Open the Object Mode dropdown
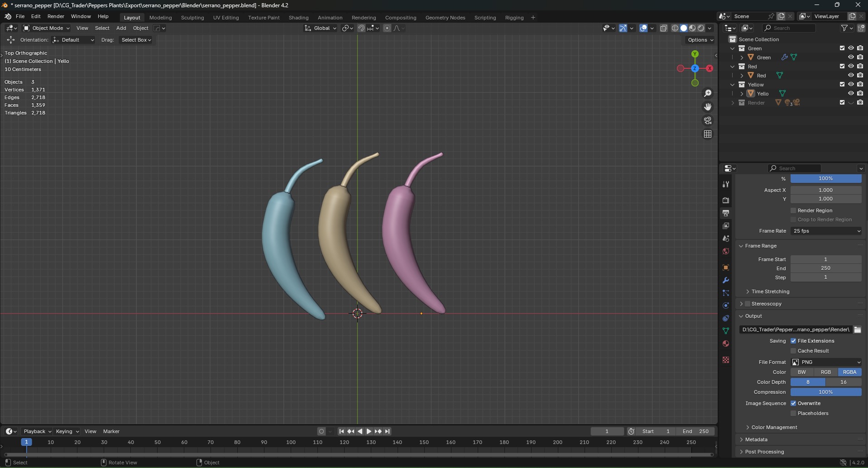Viewport: 868px width, 468px height. pyautogui.click(x=47, y=28)
